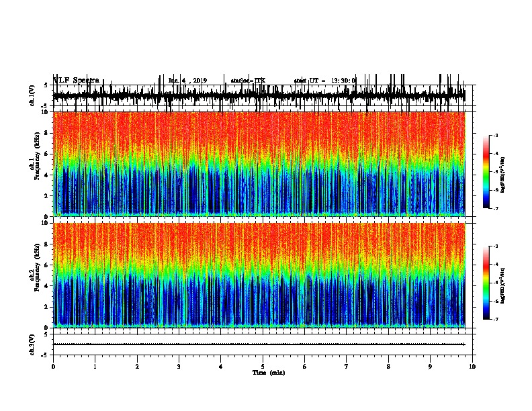Click the "9" time axis tick label
The width and height of the screenshot is (532, 411).
pyautogui.click(x=430, y=367)
